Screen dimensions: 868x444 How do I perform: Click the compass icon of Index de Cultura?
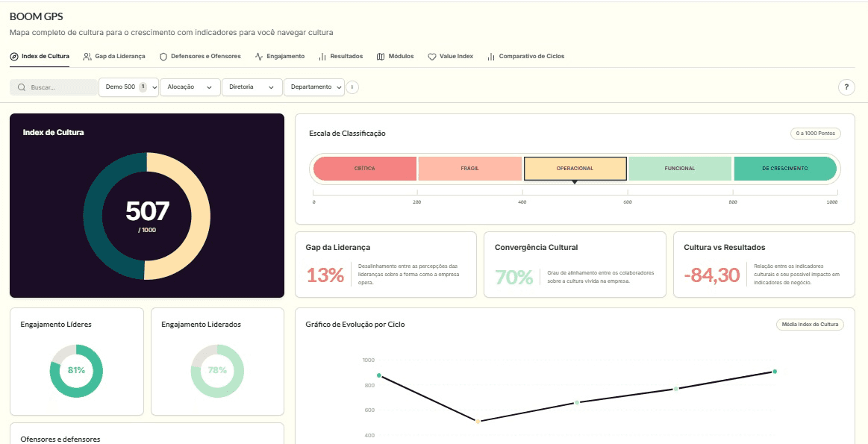tap(14, 57)
